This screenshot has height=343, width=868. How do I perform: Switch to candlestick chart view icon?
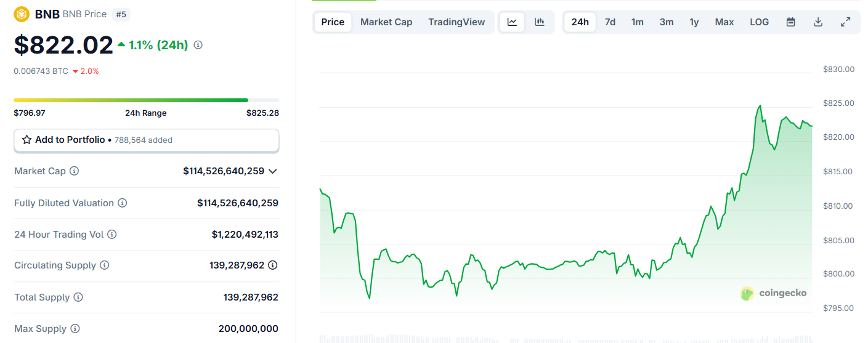pos(540,22)
